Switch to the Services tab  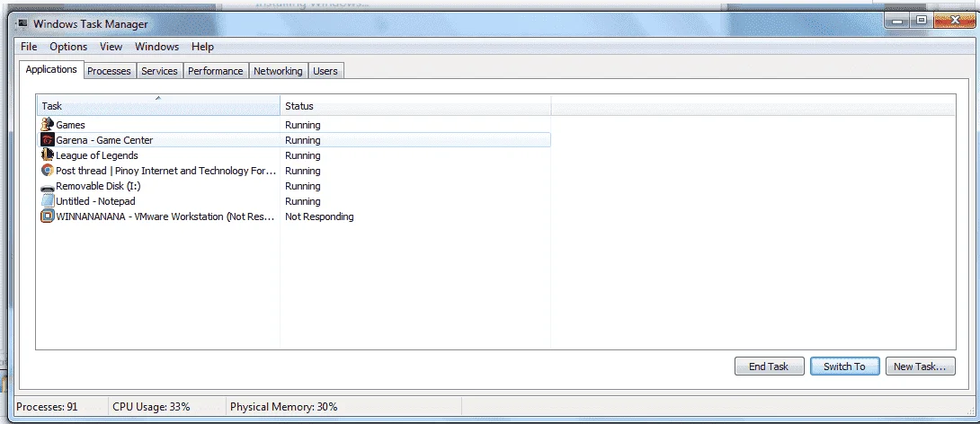click(159, 71)
